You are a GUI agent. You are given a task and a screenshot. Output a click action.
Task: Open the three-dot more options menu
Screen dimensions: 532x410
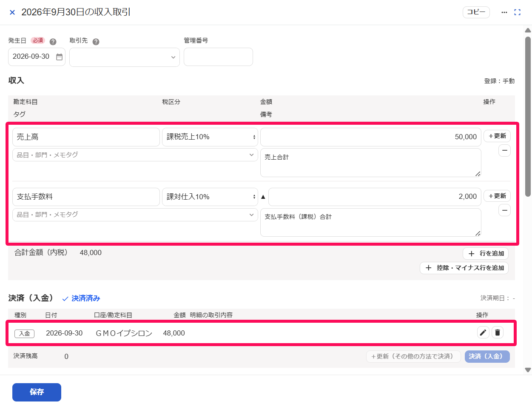pos(504,12)
